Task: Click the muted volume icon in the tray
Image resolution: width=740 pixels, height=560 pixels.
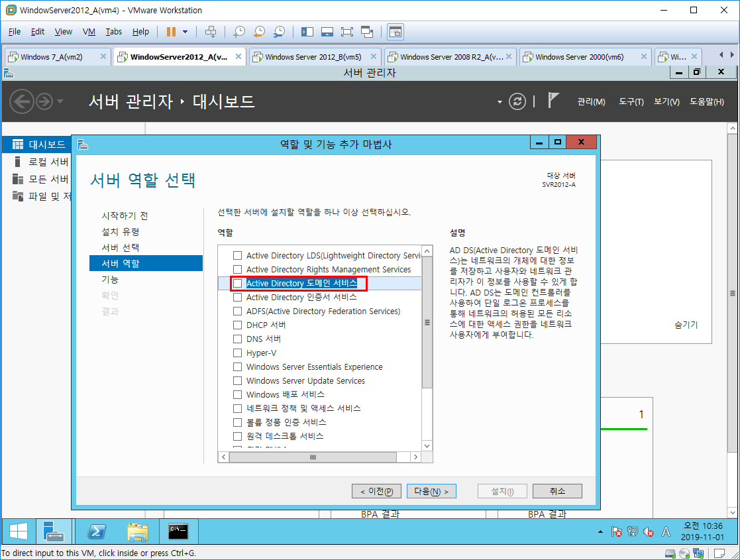Action: [x=649, y=532]
